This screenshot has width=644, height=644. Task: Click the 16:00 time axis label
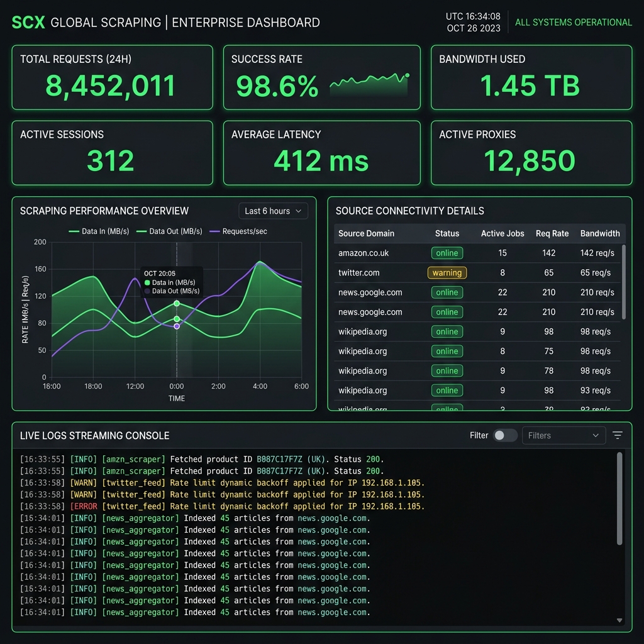pyautogui.click(x=52, y=386)
